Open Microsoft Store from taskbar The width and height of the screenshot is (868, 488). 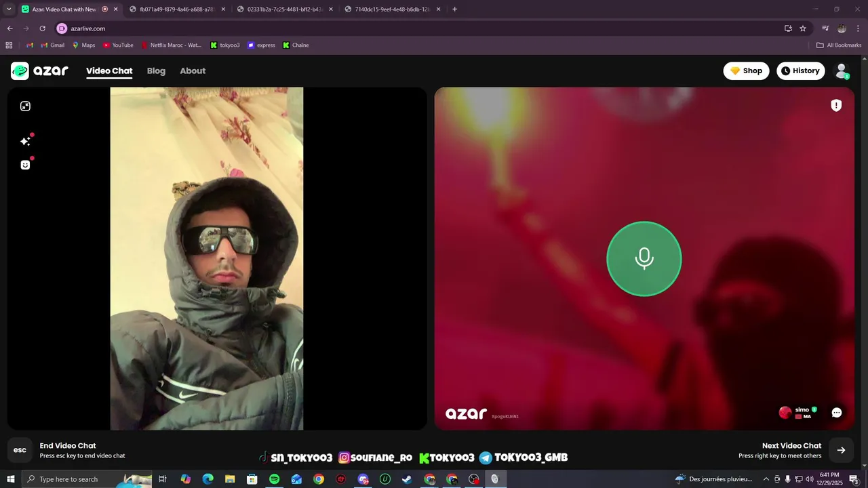click(252, 479)
